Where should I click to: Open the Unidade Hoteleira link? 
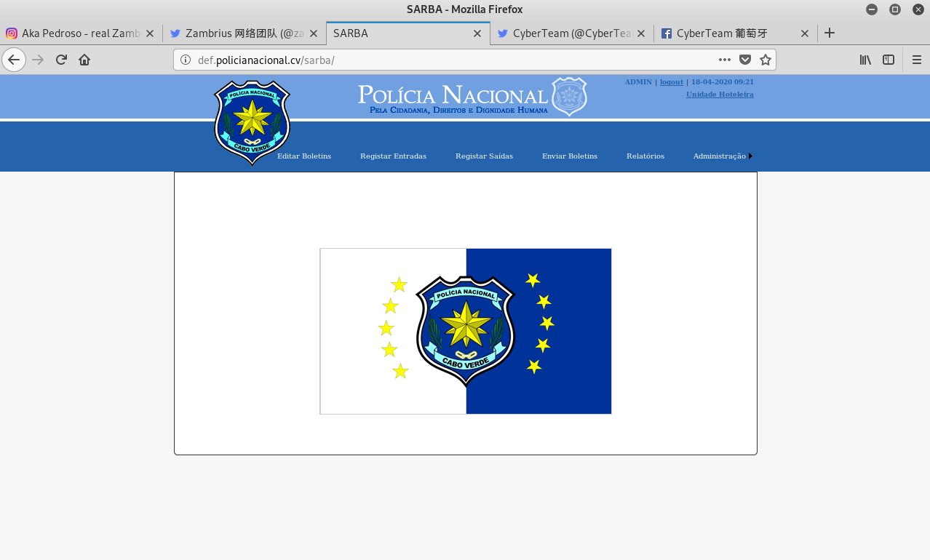pyautogui.click(x=720, y=95)
